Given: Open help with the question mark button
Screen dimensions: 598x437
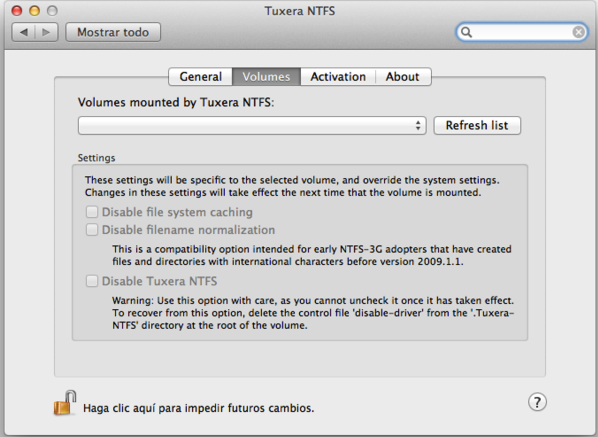Looking at the screenshot, I should [537, 402].
